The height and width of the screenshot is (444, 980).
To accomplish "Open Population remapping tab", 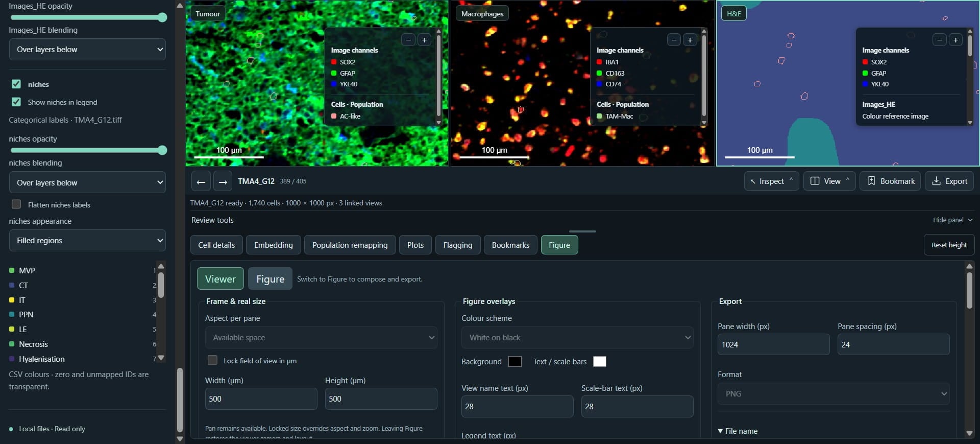I will pyautogui.click(x=350, y=245).
